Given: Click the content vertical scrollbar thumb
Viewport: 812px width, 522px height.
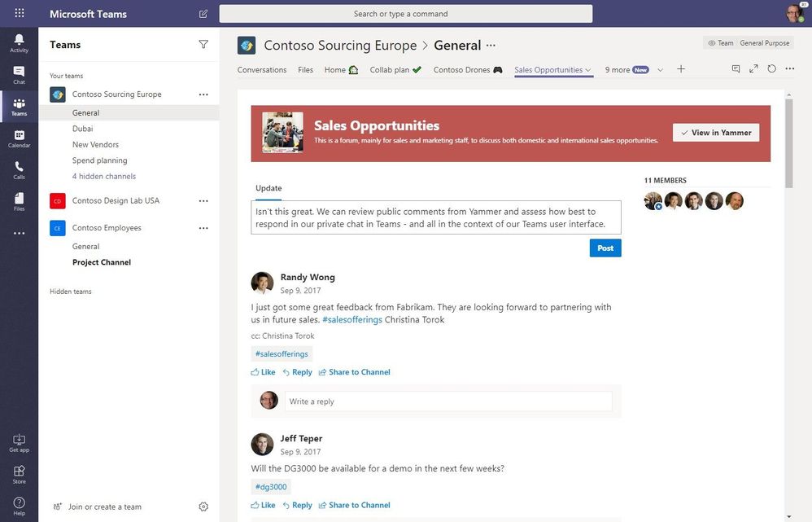Looking at the screenshot, I should click(x=788, y=143).
